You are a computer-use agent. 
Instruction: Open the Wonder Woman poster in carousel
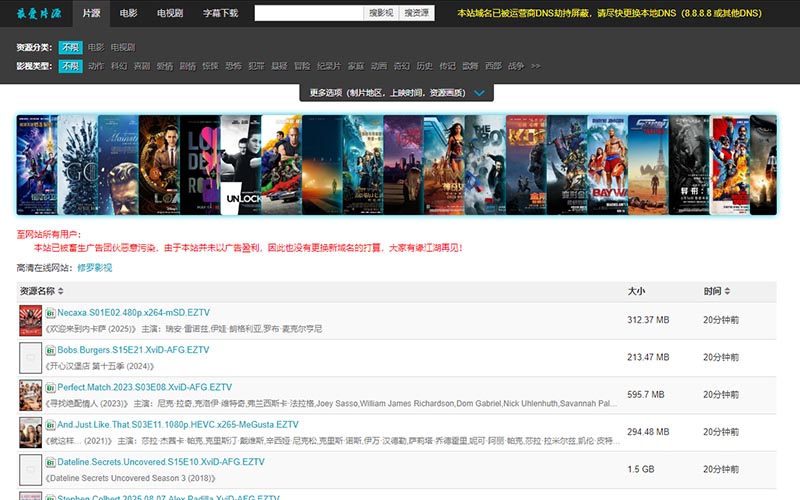[444, 165]
